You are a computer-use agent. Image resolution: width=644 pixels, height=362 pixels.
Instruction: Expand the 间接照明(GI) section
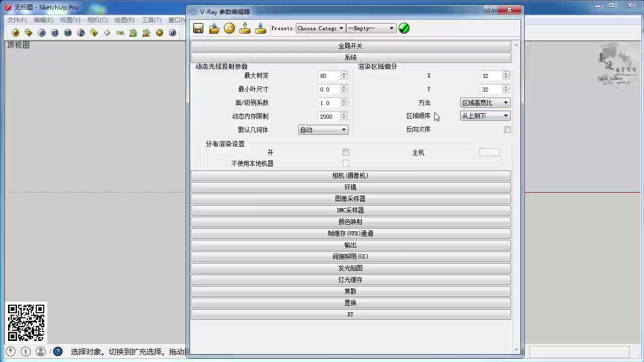(350, 256)
